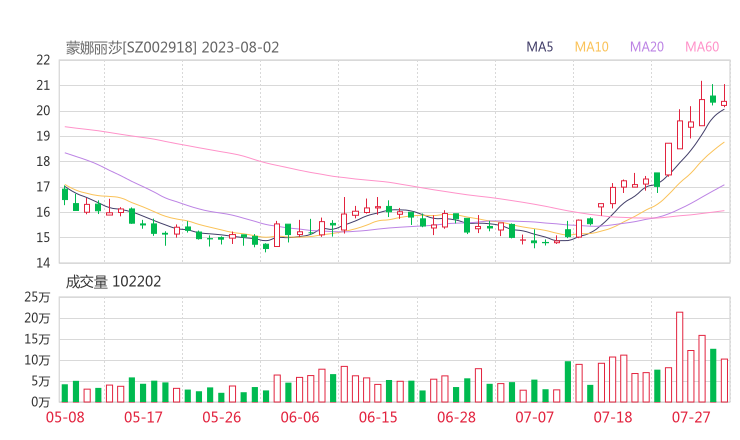Click the price axis value 20
740x440 pixels.
click(x=43, y=111)
